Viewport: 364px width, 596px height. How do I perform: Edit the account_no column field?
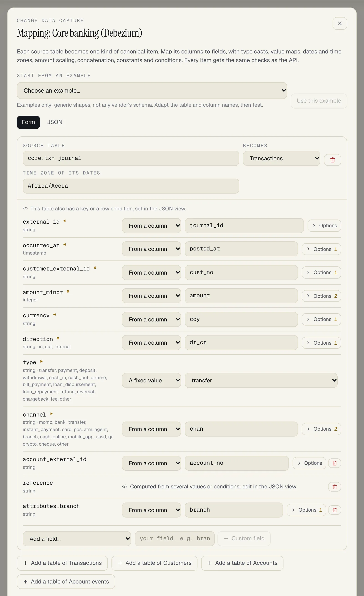click(237, 463)
